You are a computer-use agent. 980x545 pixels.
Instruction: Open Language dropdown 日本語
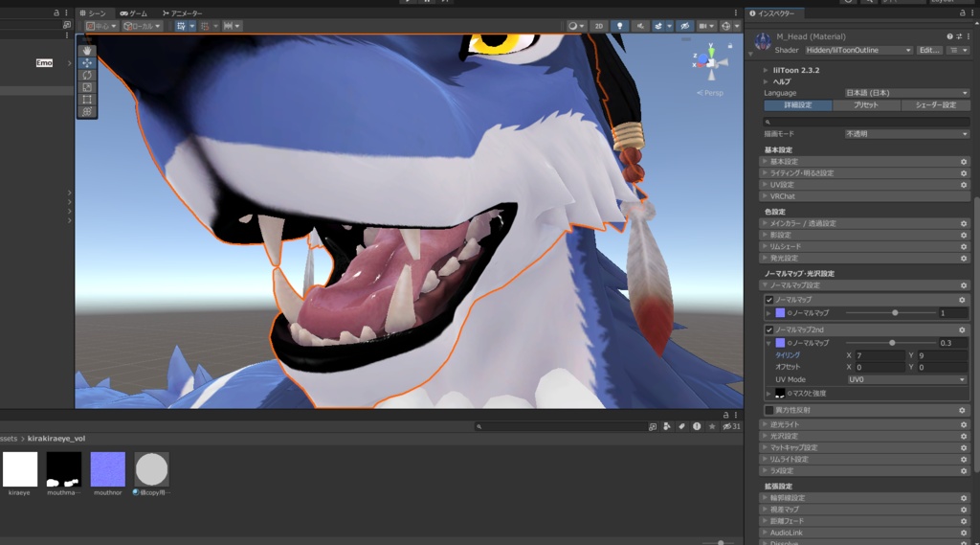point(906,93)
